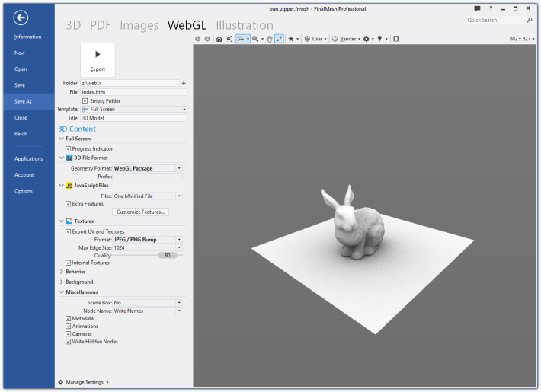Click the folder browse down-arrow icon
The width and height of the screenshot is (541, 392).
(184, 83)
